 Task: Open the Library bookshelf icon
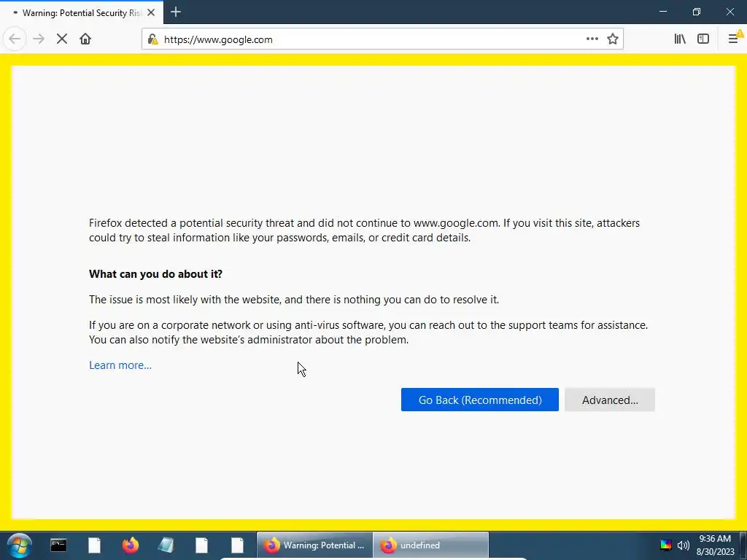pos(681,39)
